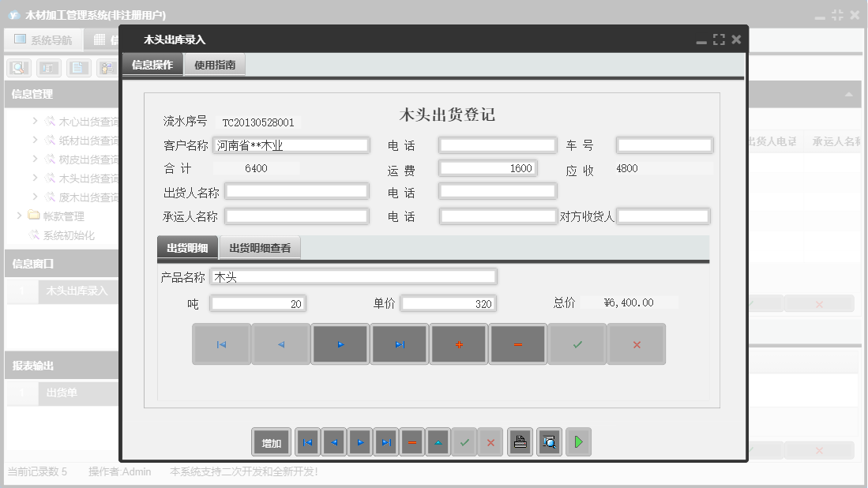This screenshot has width=868, height=488.
Task: Open the 出货单 report entry
Action: (x=63, y=394)
